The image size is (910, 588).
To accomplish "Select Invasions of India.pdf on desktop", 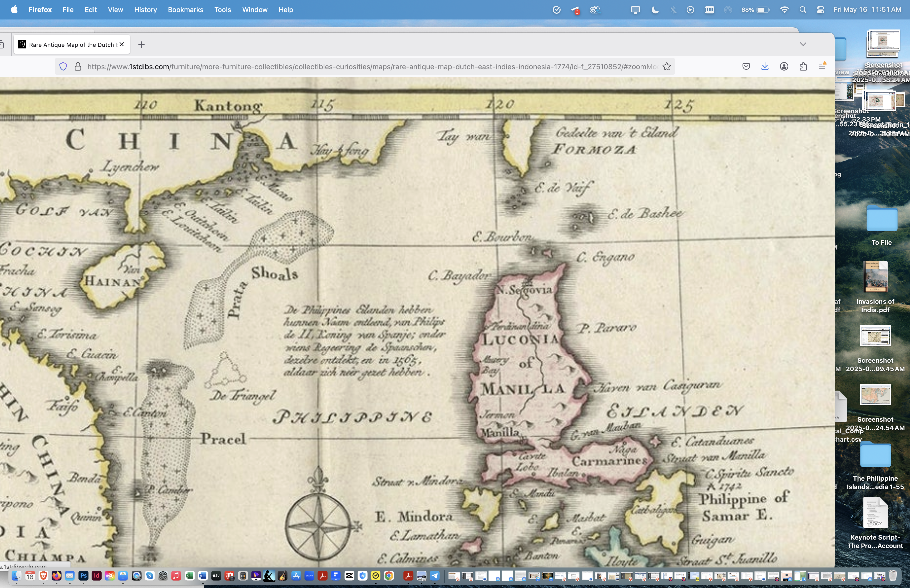I will [875, 287].
